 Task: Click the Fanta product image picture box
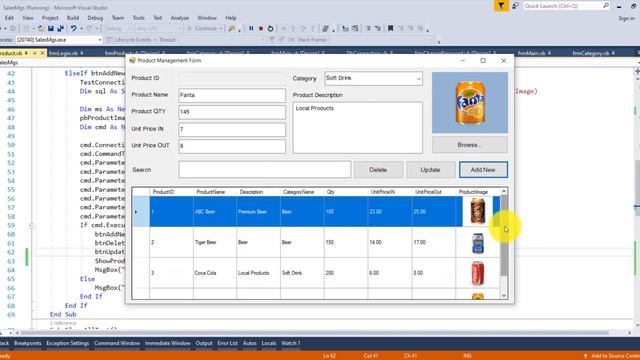tap(470, 102)
